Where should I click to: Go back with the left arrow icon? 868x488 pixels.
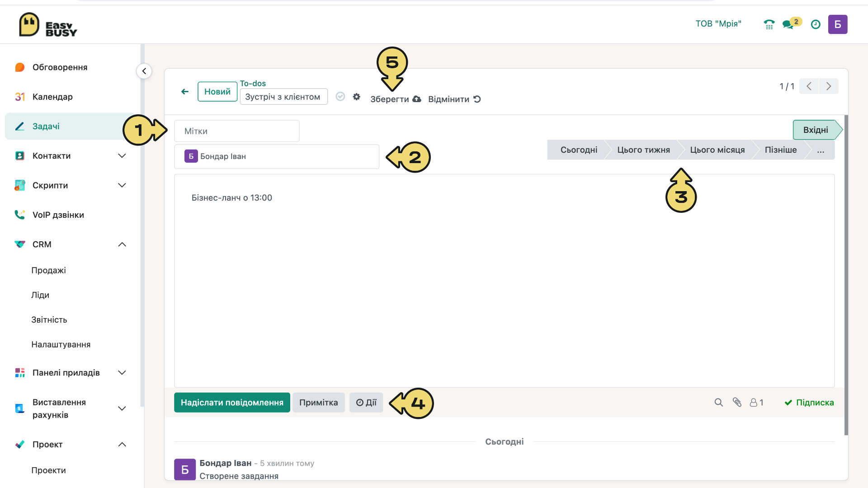pos(185,92)
